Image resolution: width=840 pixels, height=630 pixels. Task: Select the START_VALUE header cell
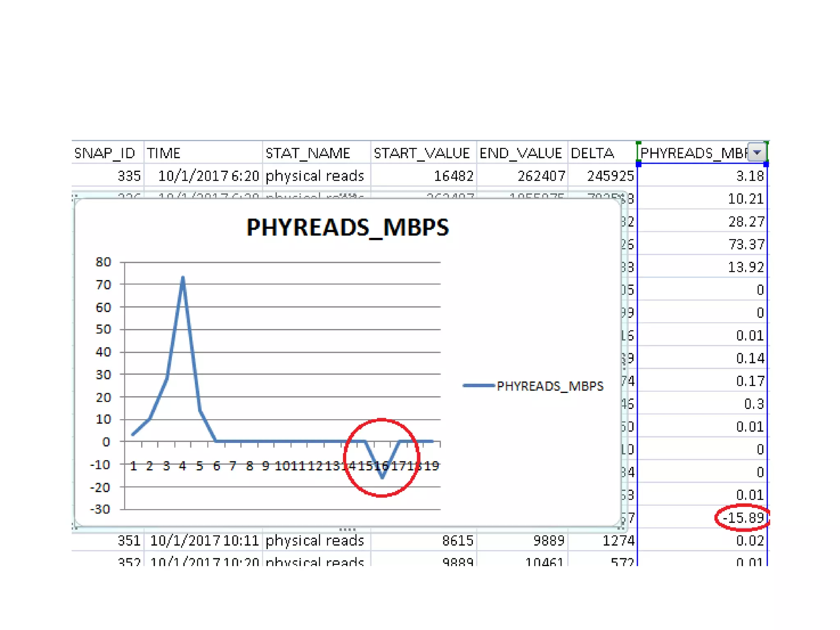pos(422,153)
